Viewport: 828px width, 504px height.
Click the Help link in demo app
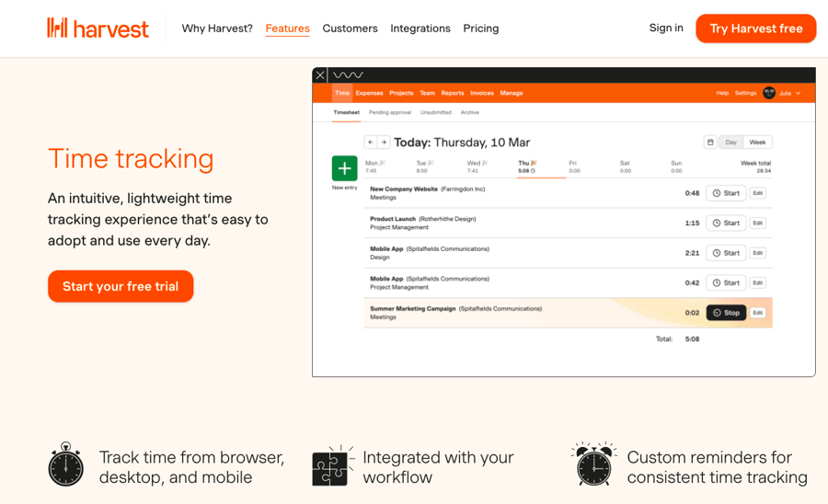click(x=722, y=93)
